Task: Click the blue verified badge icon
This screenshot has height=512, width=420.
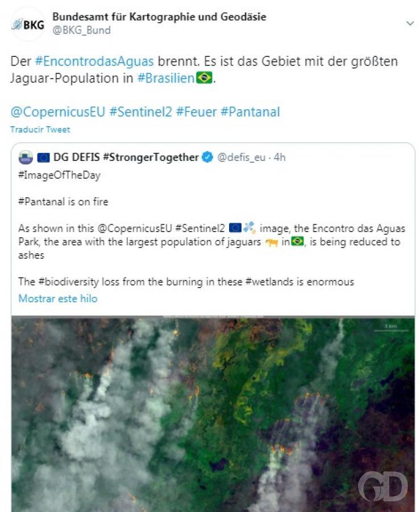Action: click(207, 158)
